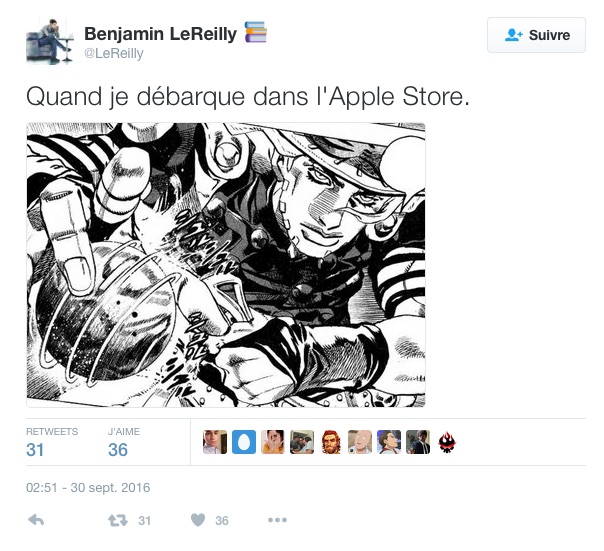Open Benjamin LeReilly's profile picture
Image resolution: width=604 pixels, height=551 pixels.
click(49, 41)
